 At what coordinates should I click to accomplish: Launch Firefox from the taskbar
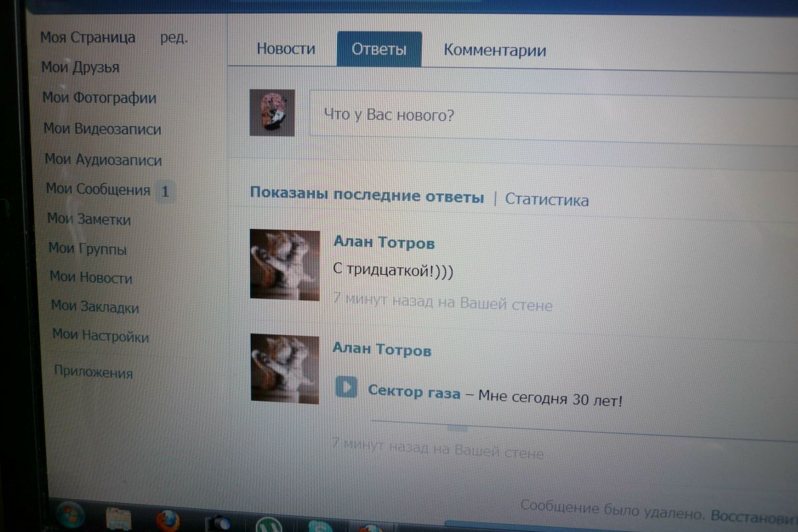[x=168, y=521]
